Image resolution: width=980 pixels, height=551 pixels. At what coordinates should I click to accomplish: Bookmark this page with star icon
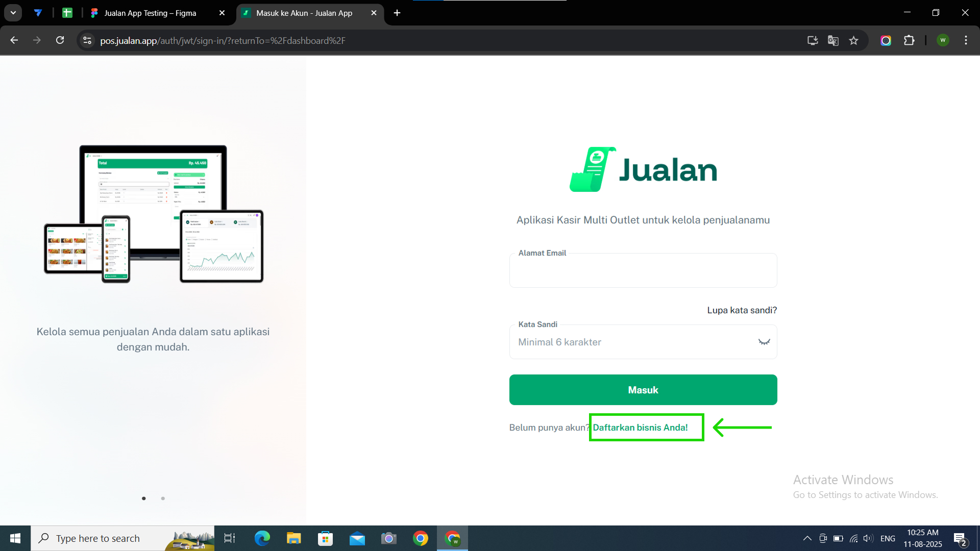[x=853, y=40]
